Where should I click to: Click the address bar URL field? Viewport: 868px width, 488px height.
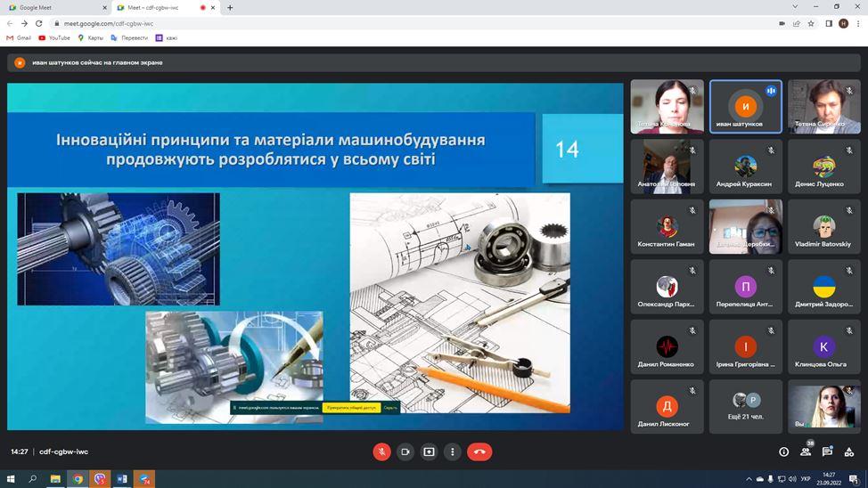(410, 23)
